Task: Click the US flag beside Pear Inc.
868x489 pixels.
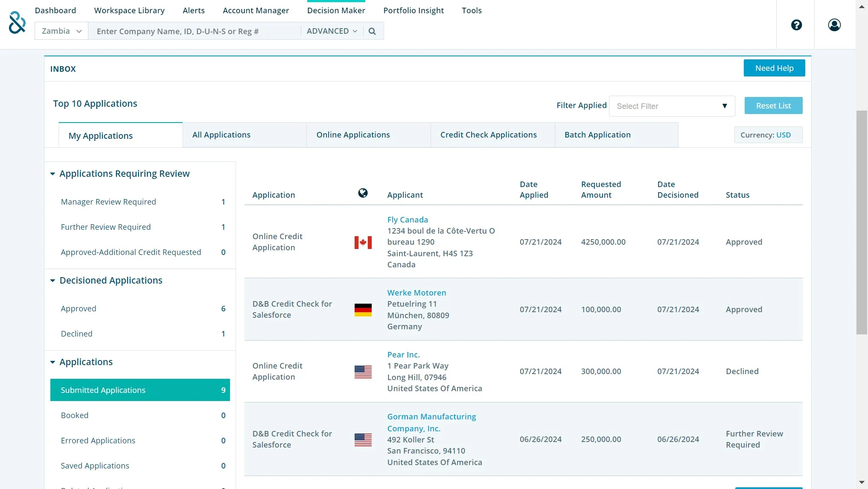Action: pyautogui.click(x=363, y=372)
